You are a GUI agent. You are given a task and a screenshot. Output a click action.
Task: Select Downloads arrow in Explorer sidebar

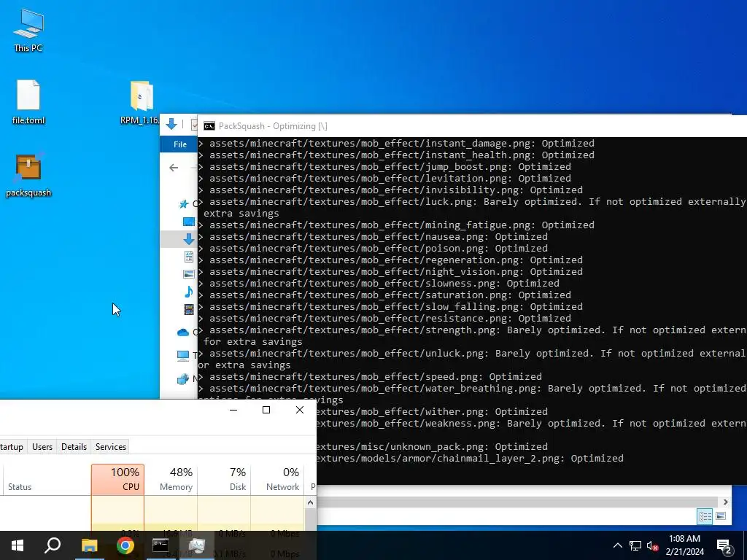189,239
